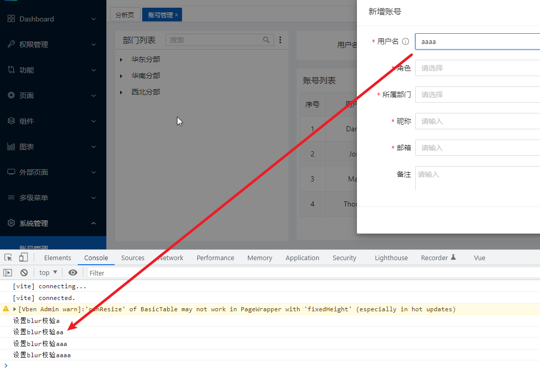Click the key icon for 权限管理
This screenshot has height=392, width=540.
(11, 44)
